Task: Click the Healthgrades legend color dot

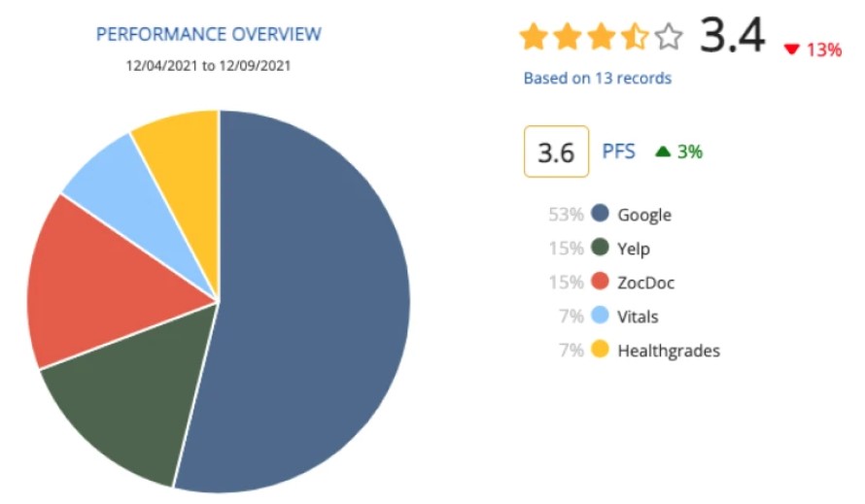Action: coord(600,351)
